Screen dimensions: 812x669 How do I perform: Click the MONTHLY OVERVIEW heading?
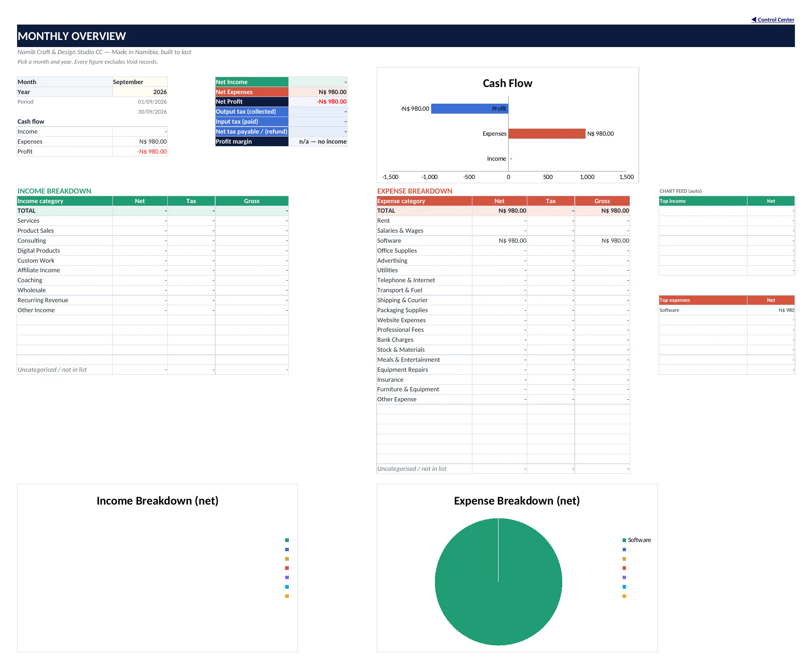pyautogui.click(x=72, y=36)
